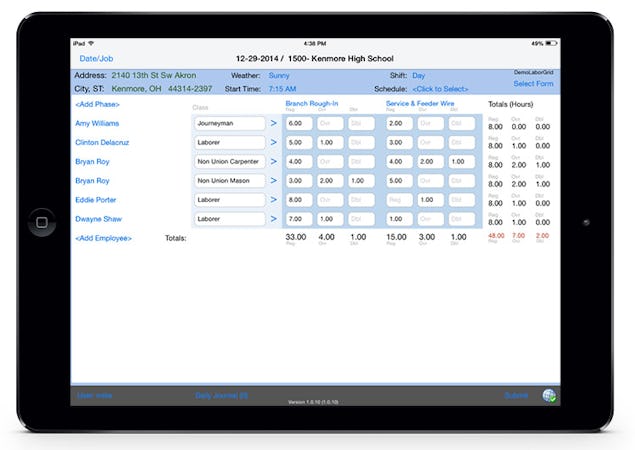
Task: Select employee Eddie Porter
Action: tap(96, 200)
